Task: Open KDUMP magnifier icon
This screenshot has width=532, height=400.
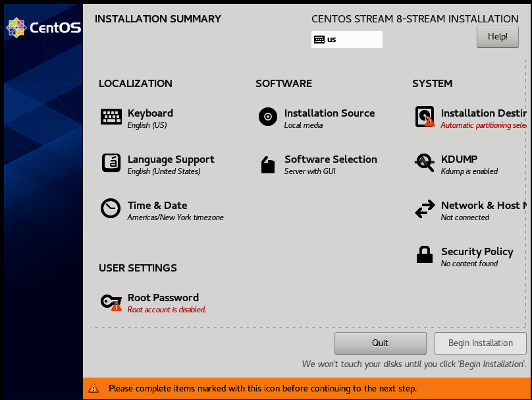Action: (424, 163)
